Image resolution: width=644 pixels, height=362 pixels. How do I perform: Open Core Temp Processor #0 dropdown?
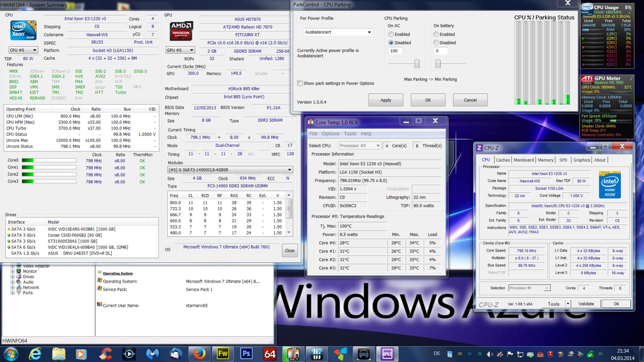click(360, 146)
